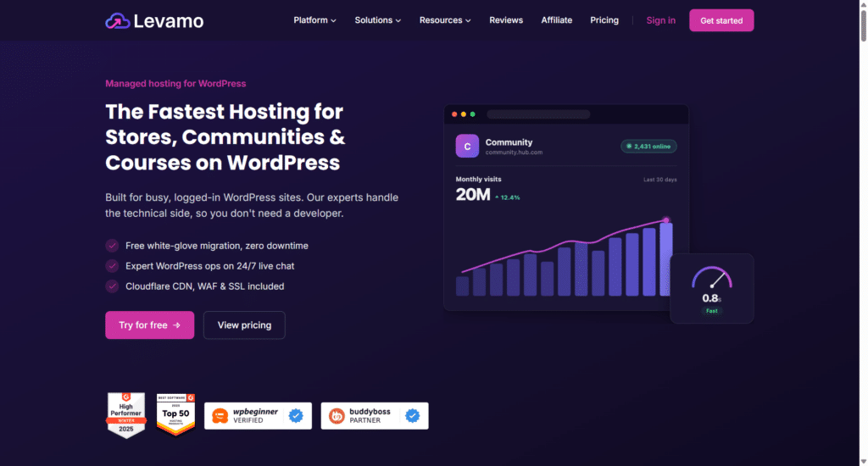Screen dimensions: 868x466
Task: Click the red dot in mock browser window
Action: click(454, 114)
